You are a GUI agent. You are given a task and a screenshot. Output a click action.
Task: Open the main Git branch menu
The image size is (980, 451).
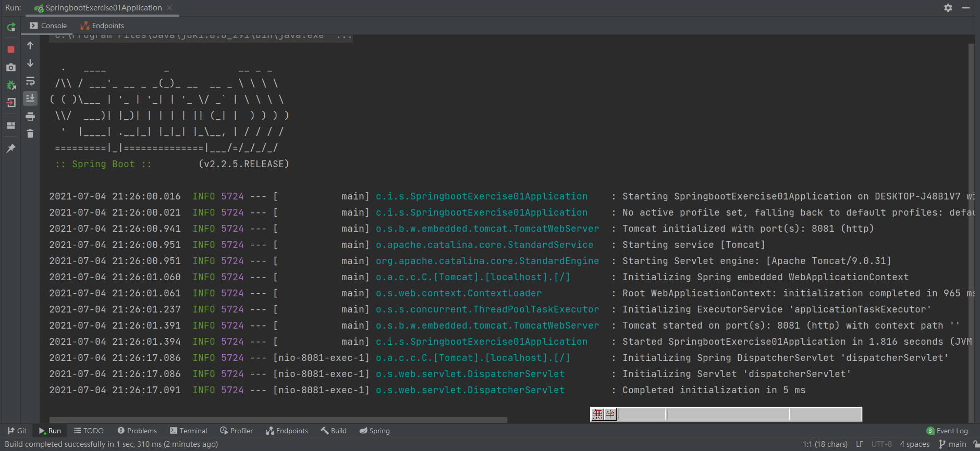click(952, 444)
